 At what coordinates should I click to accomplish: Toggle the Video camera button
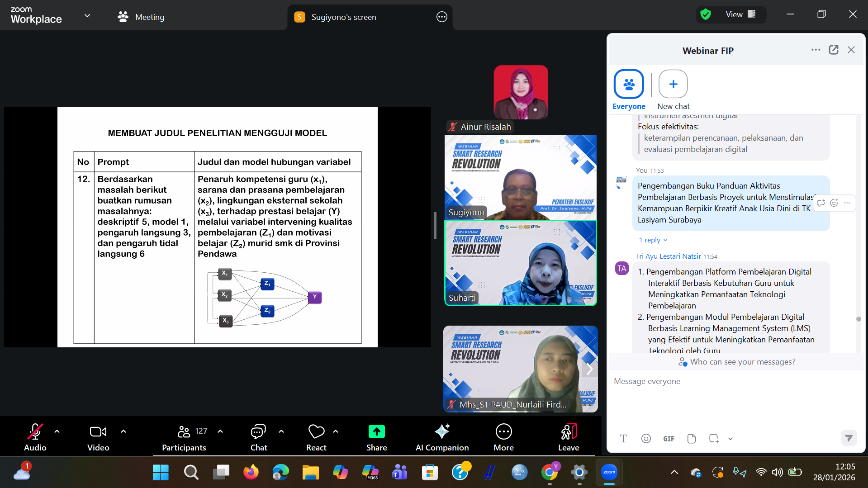coord(98,432)
